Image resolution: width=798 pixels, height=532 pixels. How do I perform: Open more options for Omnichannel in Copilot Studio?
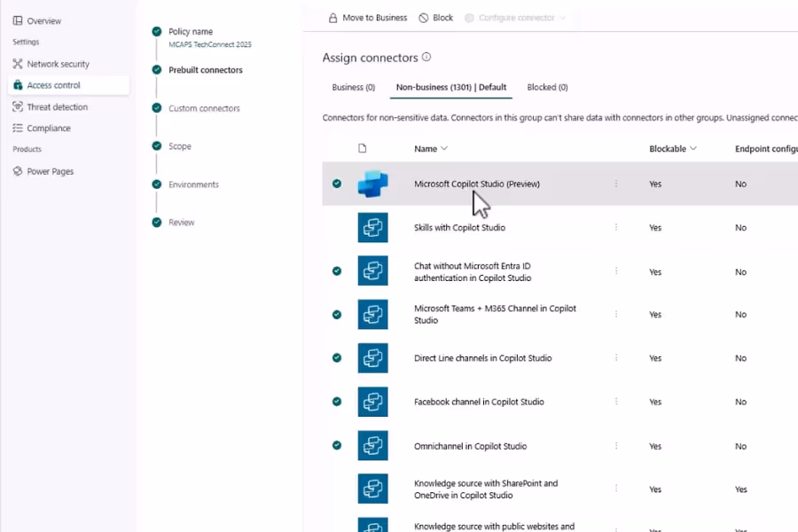[616, 445]
